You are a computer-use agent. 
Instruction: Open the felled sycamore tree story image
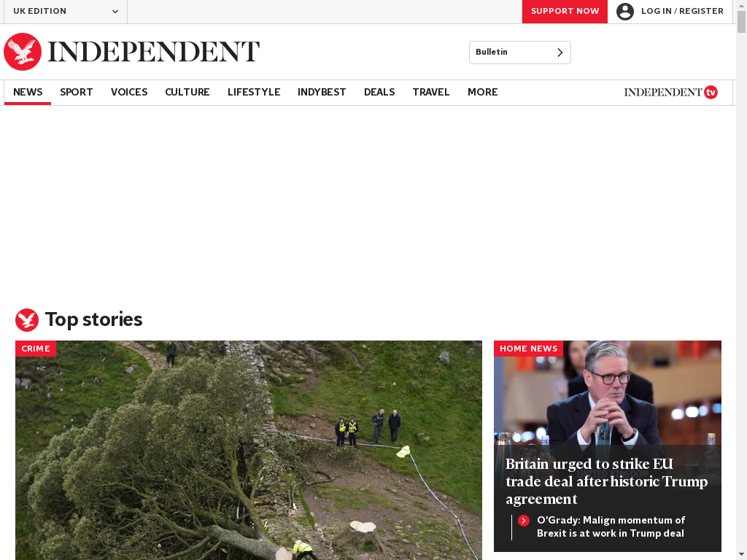pyautogui.click(x=249, y=450)
